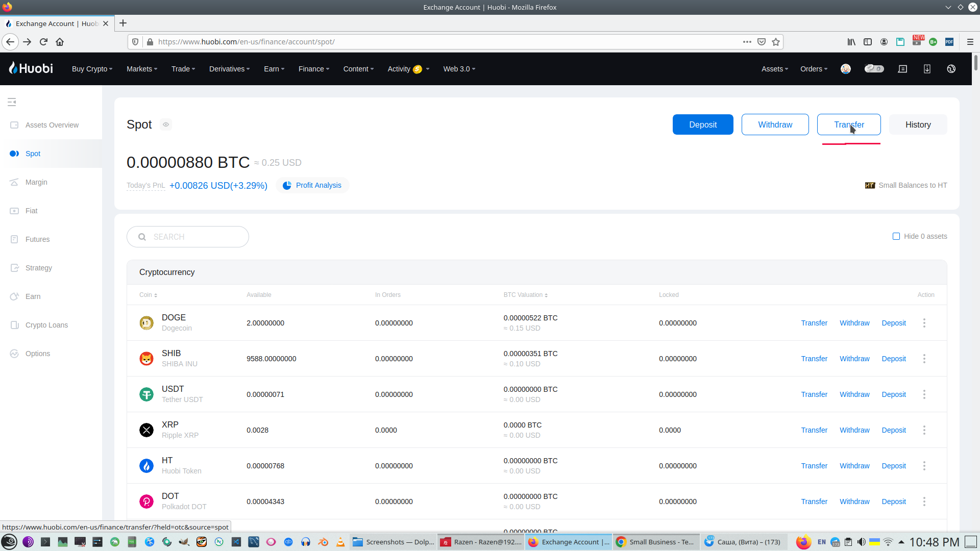Open the user profile avatar icon

[846, 69]
